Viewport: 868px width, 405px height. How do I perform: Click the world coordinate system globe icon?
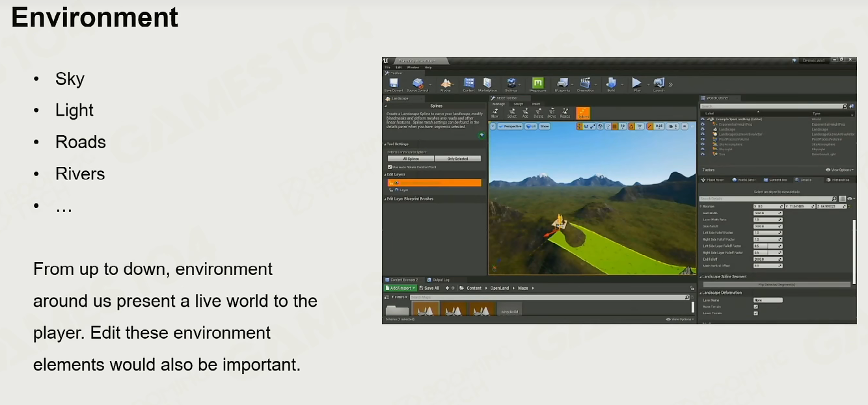601,126
